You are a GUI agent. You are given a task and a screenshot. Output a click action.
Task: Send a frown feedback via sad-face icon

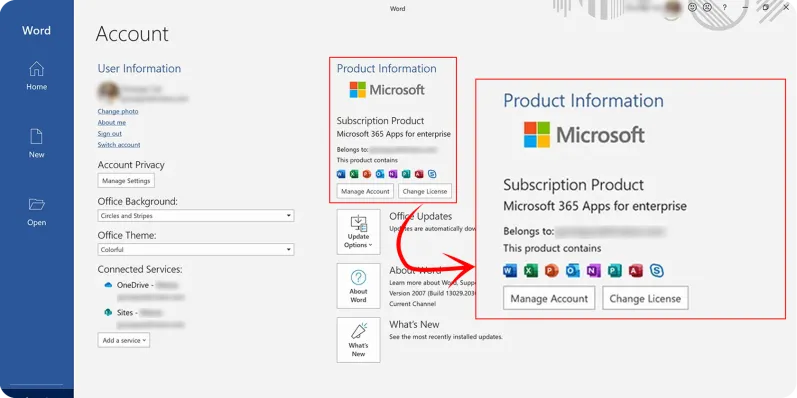707,8
